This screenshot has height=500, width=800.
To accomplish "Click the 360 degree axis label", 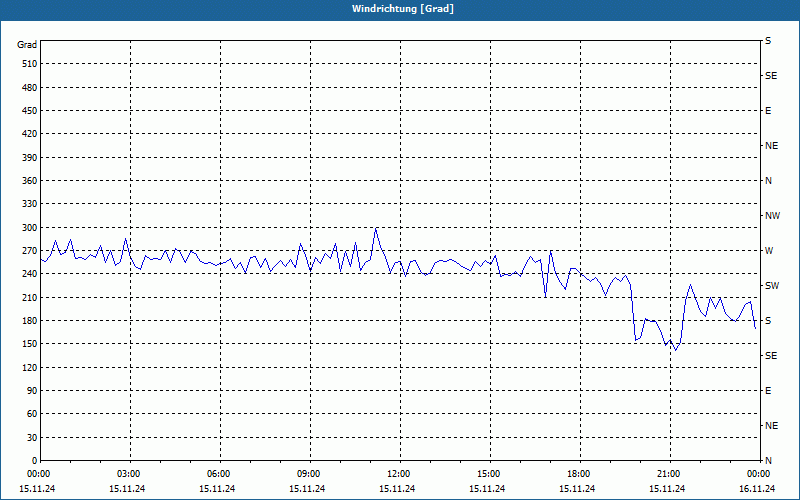I will tap(30, 181).
